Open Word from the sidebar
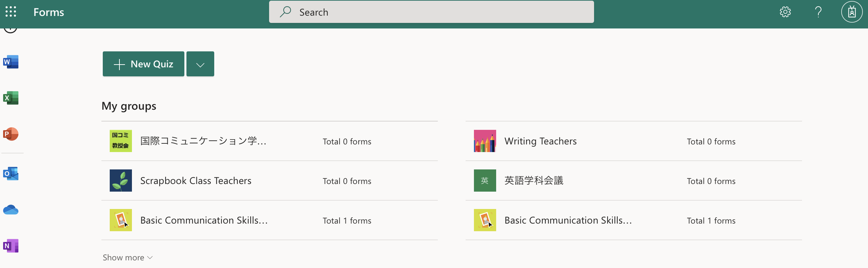Image resolution: width=868 pixels, height=268 pixels. tap(11, 62)
